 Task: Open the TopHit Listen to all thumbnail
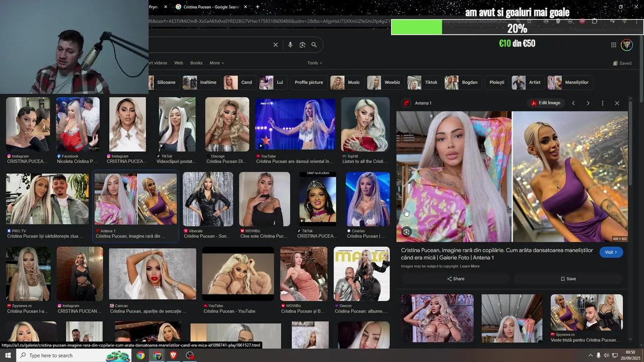[x=365, y=124]
